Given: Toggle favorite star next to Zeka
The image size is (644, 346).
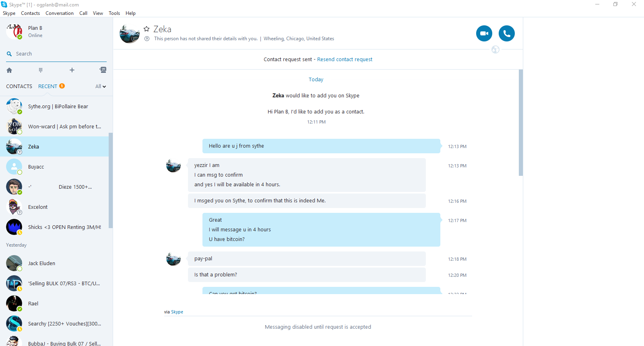Looking at the screenshot, I should pyautogui.click(x=147, y=29).
